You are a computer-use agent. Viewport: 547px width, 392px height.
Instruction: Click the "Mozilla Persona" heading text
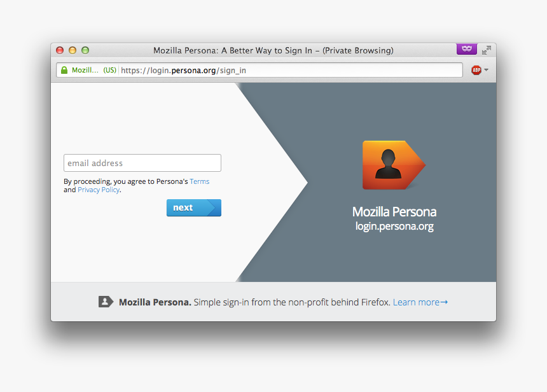click(x=394, y=212)
